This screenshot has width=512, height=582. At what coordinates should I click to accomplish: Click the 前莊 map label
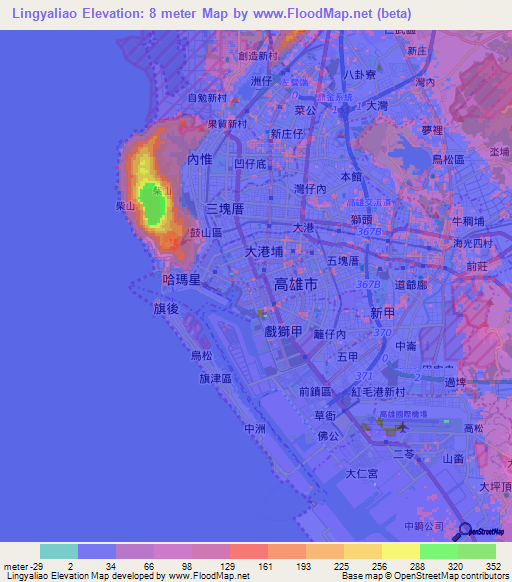pyautogui.click(x=477, y=266)
